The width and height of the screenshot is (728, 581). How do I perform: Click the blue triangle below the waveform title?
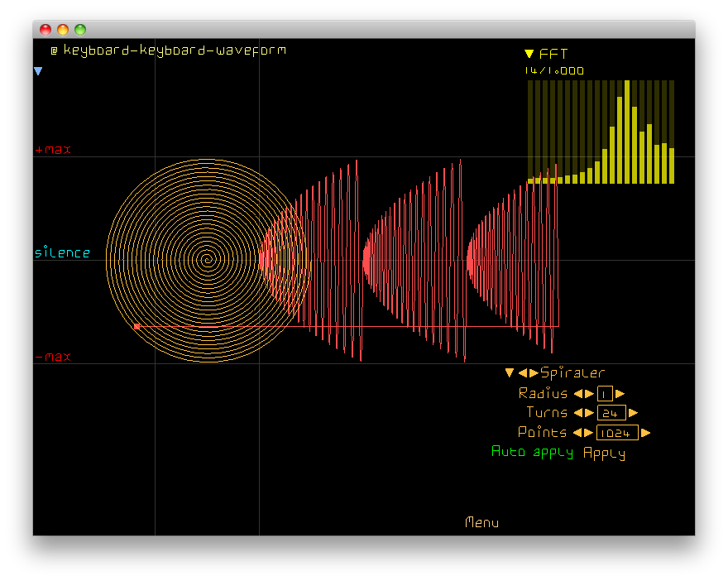(x=38, y=72)
